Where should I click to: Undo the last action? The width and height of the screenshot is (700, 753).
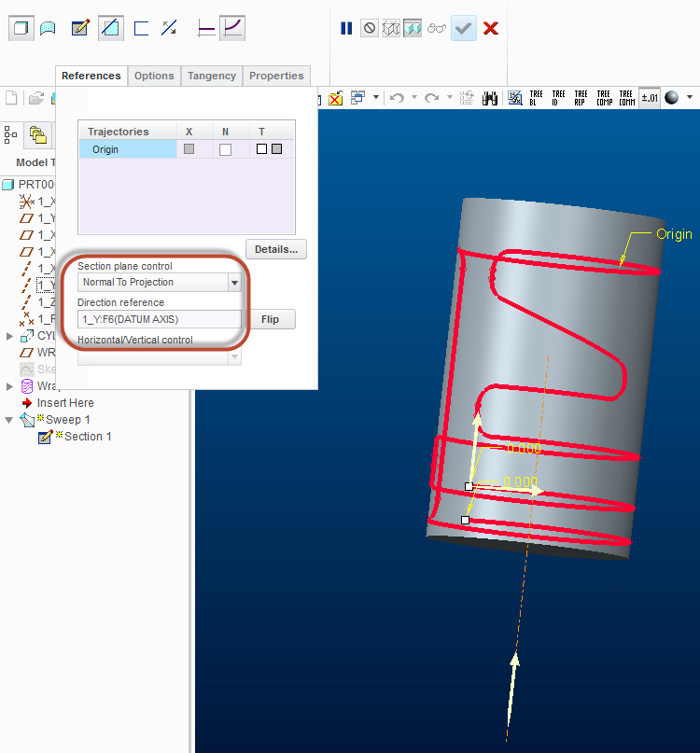(397, 98)
